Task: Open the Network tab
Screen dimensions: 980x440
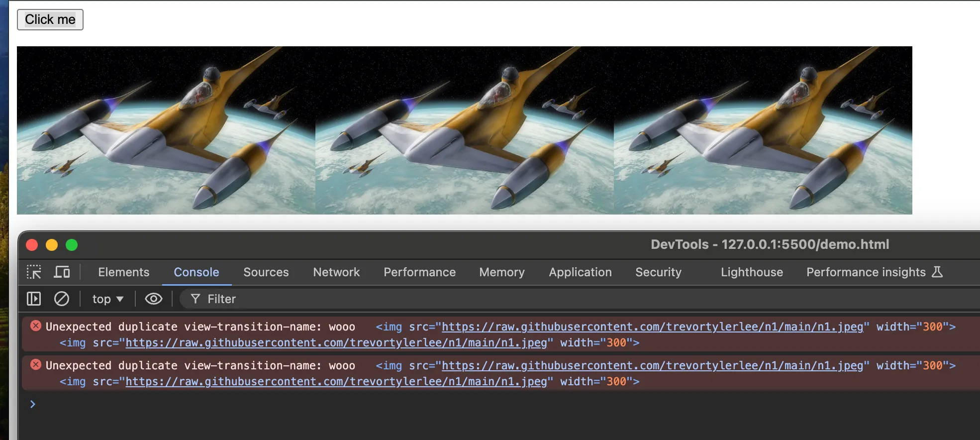Action: [x=336, y=272]
